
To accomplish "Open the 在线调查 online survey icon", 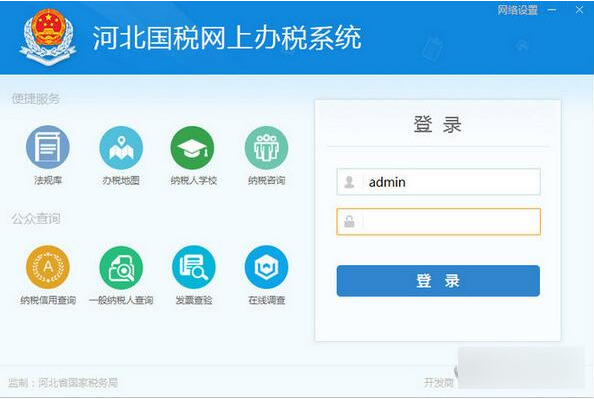I will (266, 267).
